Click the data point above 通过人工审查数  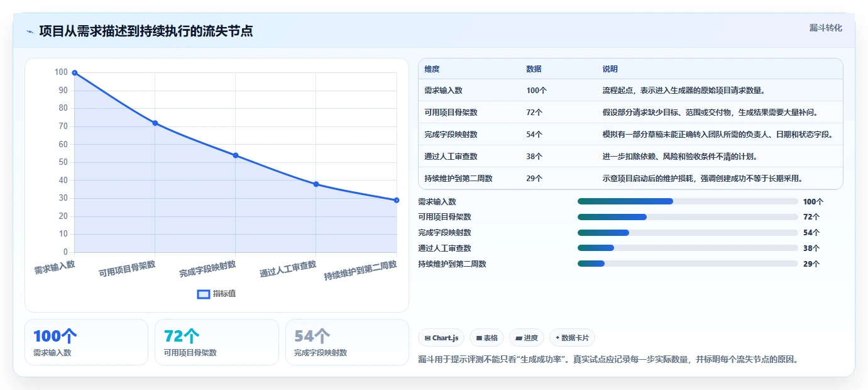[316, 184]
